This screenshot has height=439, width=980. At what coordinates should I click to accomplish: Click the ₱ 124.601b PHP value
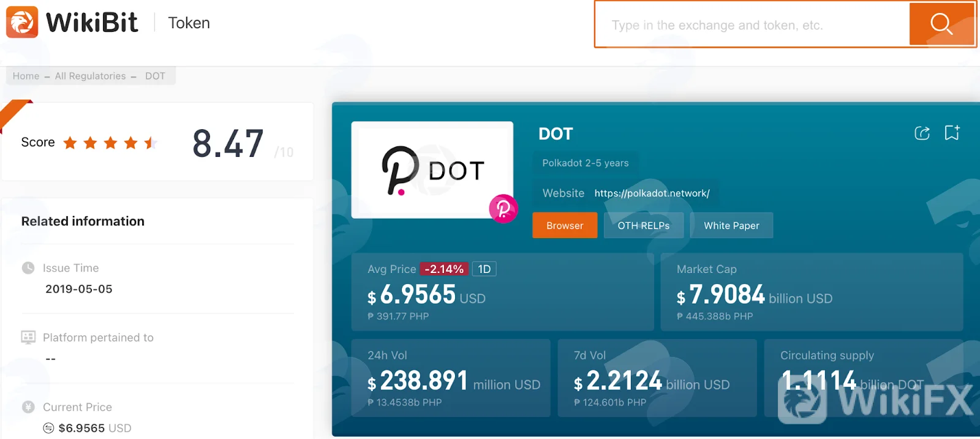(610, 402)
